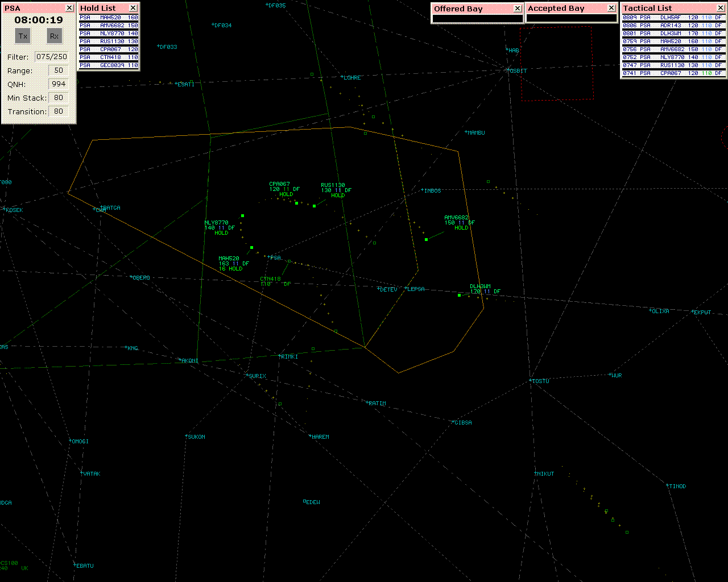Image resolution: width=728 pixels, height=582 pixels.
Task: Select GEC8039 row in Hold List
Action: (x=109, y=65)
